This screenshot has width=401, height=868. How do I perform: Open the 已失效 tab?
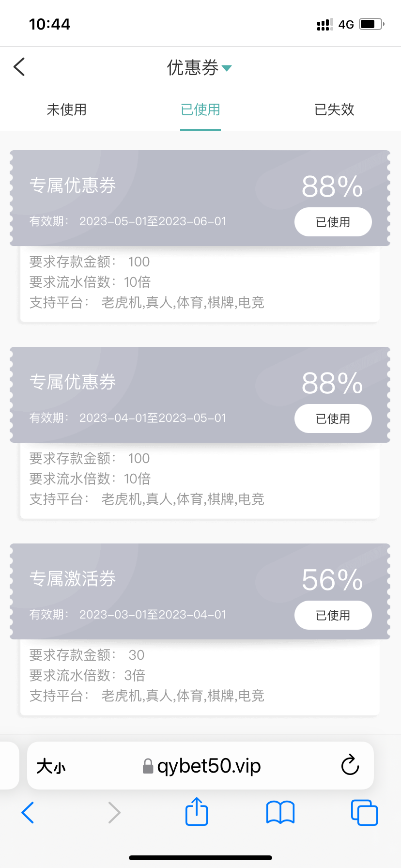tap(334, 110)
